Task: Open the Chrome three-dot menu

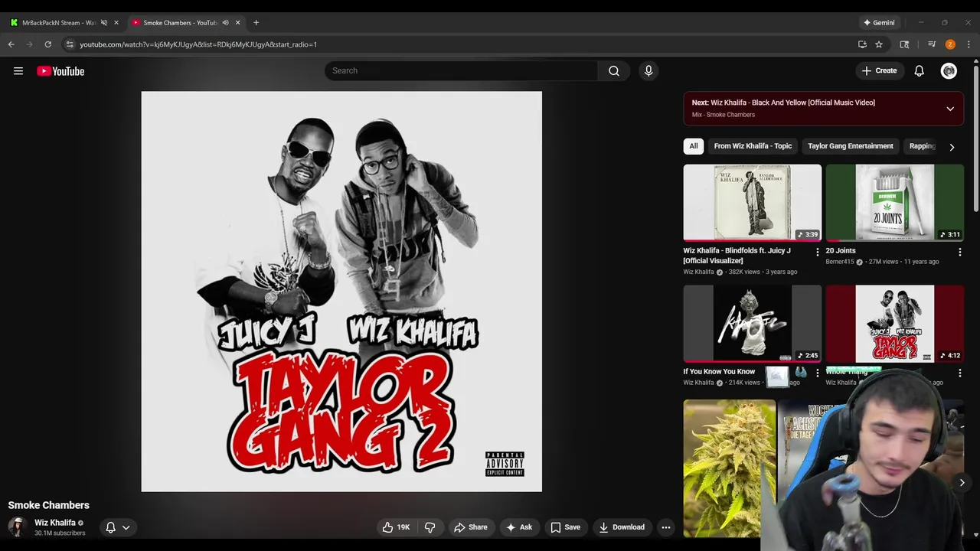Action: pos(969,44)
